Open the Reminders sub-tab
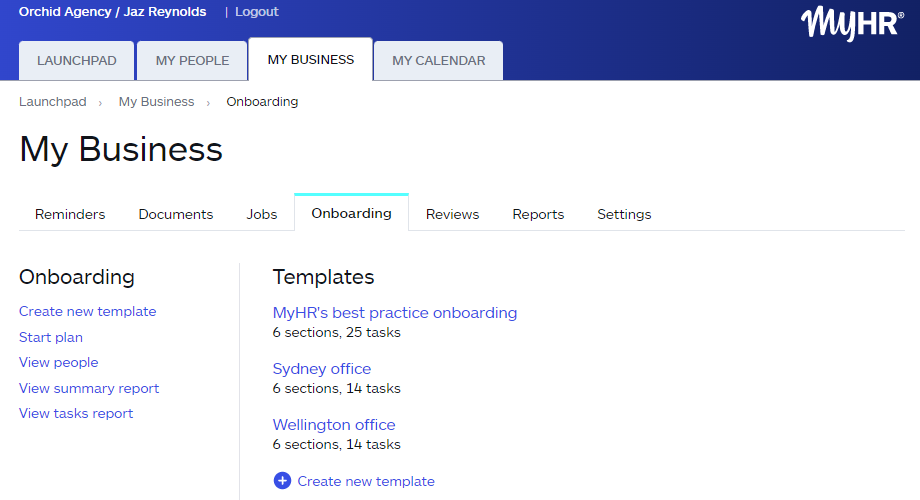This screenshot has width=920, height=500. 70,214
